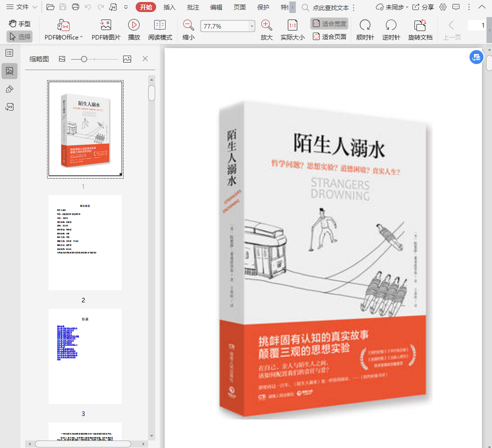Click the 分享 share button

423,7
